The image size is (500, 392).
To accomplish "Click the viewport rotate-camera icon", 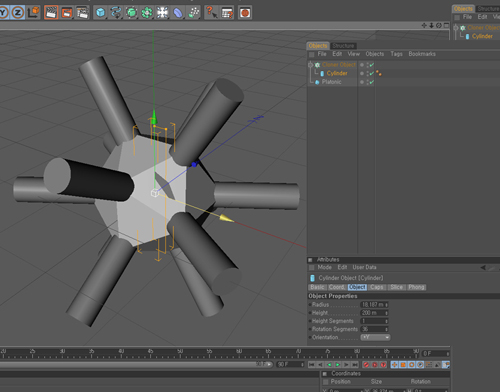I will click(439, 25).
